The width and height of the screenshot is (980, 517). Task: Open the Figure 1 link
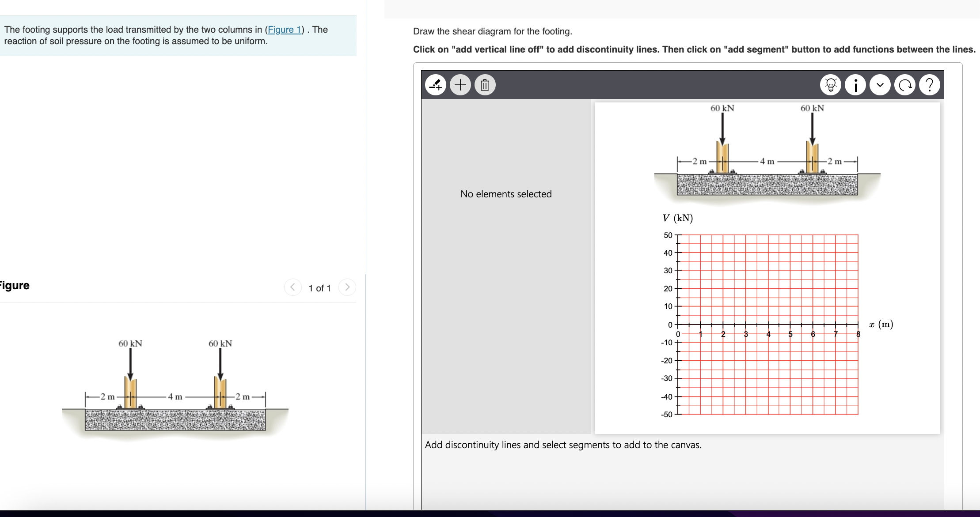[x=285, y=30]
